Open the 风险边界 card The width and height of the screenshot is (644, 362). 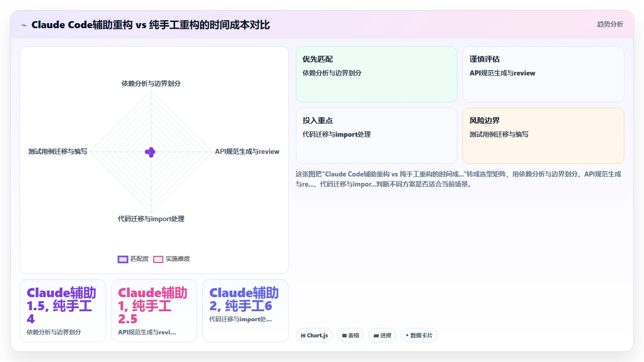pyautogui.click(x=543, y=136)
